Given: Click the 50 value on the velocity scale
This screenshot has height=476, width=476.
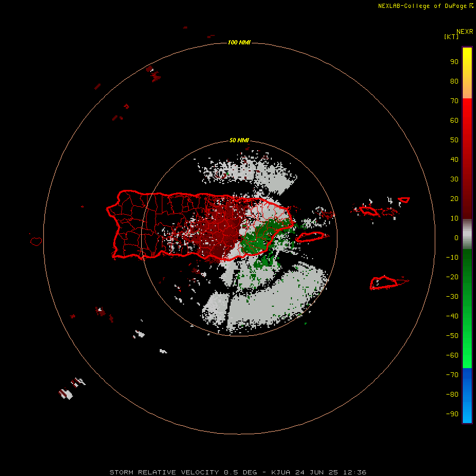Looking at the screenshot, I should coord(454,140).
